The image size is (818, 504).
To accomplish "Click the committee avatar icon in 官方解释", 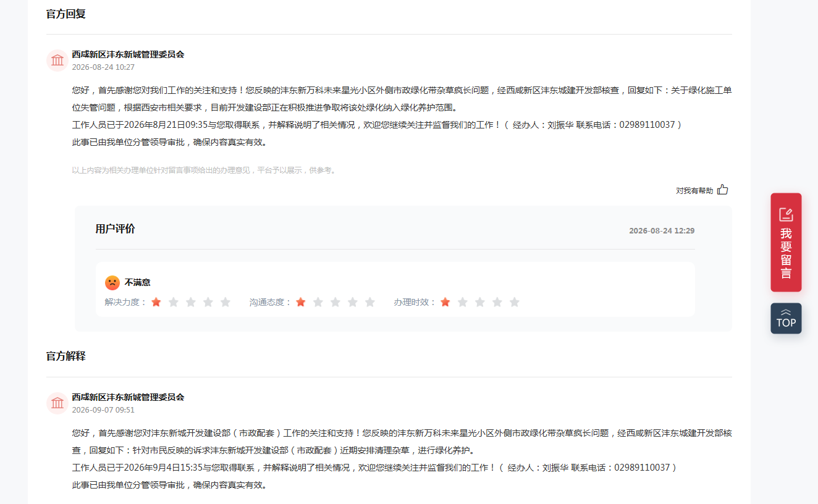I will (x=57, y=403).
